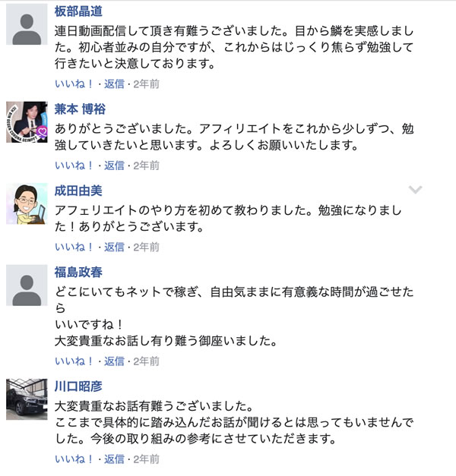456x476 pixels.
Task: Visit 兼本 博裕's profile via name
Action: pos(81,109)
